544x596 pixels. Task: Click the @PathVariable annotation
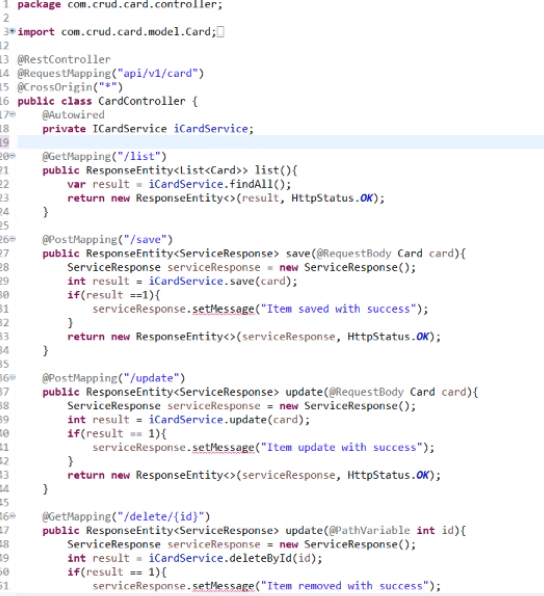[x=369, y=530]
